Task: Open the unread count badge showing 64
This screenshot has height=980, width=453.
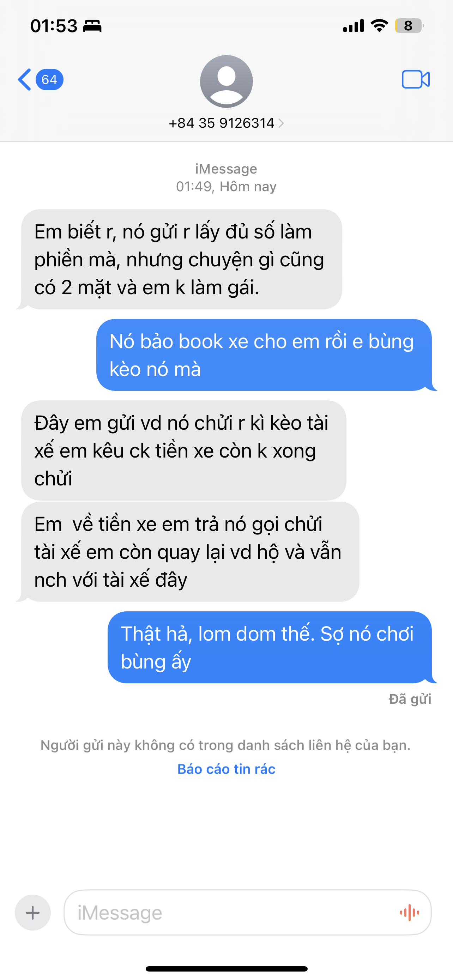Action: pos(49,79)
